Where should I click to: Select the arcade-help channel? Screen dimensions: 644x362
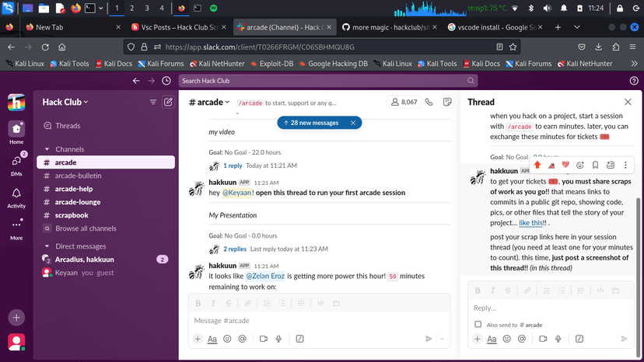click(x=73, y=189)
